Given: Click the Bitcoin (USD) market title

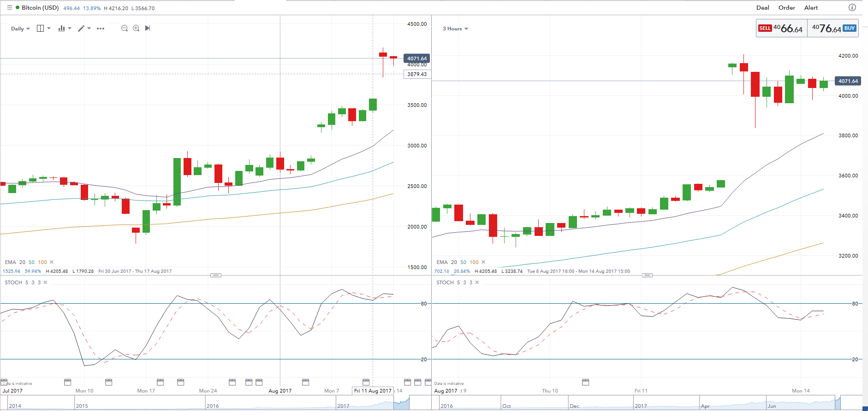Looking at the screenshot, I should pyautogui.click(x=40, y=8).
